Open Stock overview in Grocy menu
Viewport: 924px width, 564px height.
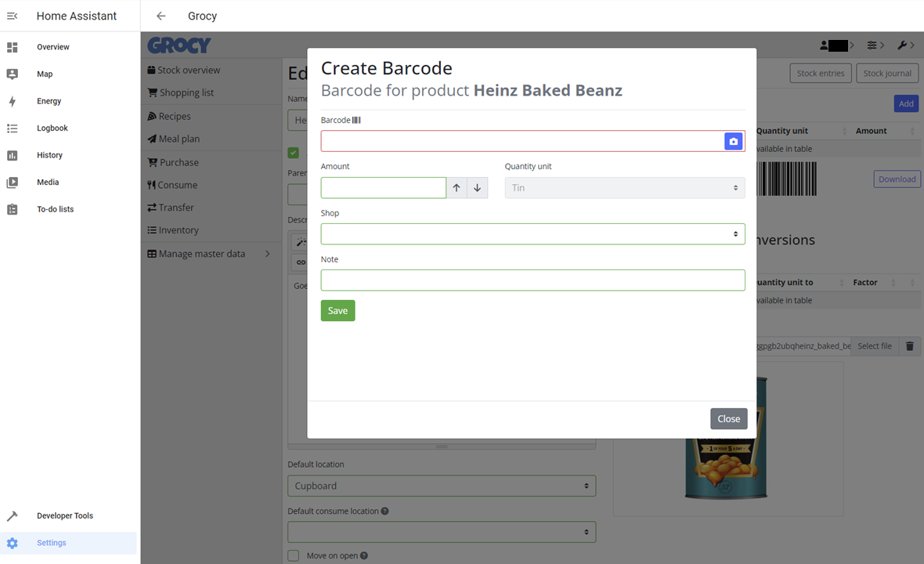point(184,70)
